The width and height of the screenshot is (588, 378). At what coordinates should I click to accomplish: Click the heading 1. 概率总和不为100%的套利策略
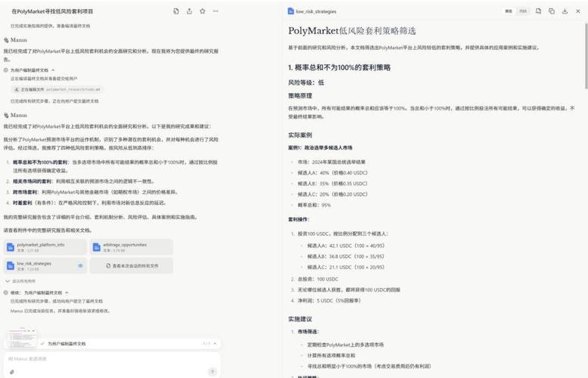coord(339,67)
